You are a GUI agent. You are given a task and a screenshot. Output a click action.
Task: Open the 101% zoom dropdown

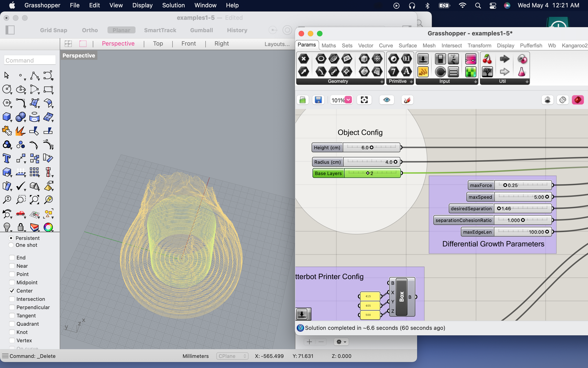[x=348, y=100]
